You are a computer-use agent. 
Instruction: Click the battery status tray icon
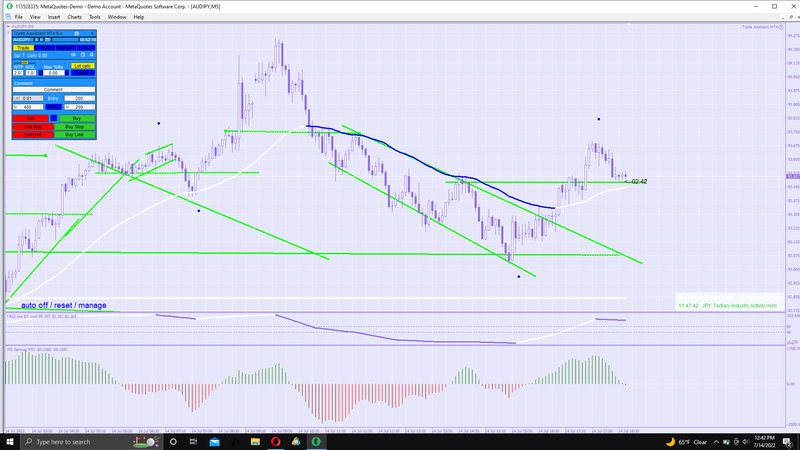click(726, 442)
